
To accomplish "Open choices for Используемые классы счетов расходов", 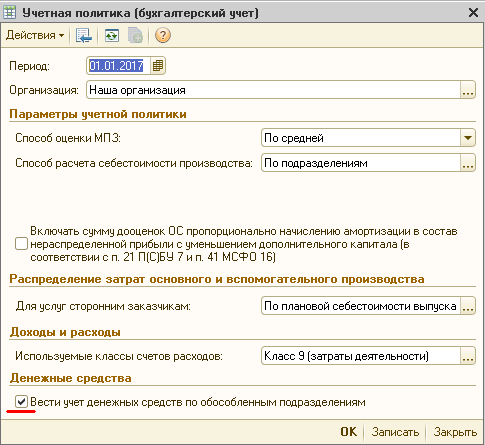I will coord(468,356).
